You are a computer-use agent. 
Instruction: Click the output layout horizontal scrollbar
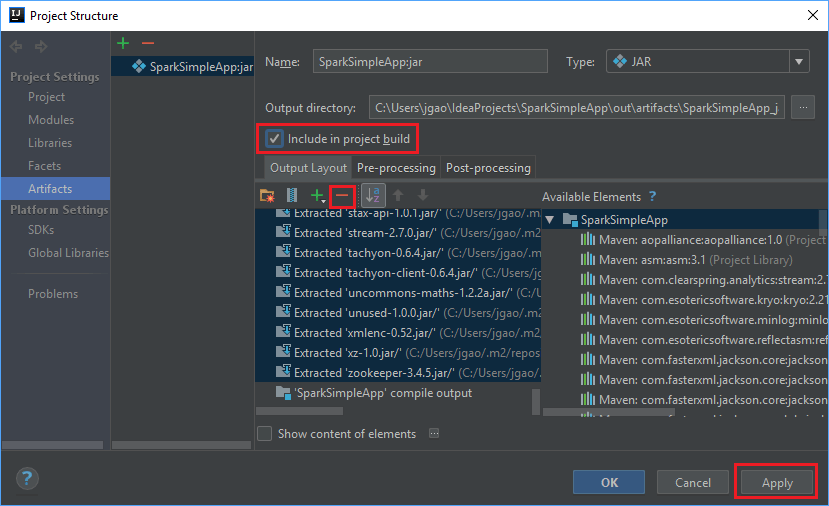pos(300,411)
